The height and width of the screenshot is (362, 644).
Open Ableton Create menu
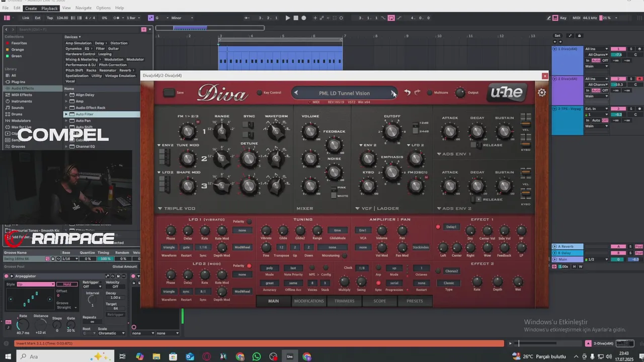click(x=31, y=8)
